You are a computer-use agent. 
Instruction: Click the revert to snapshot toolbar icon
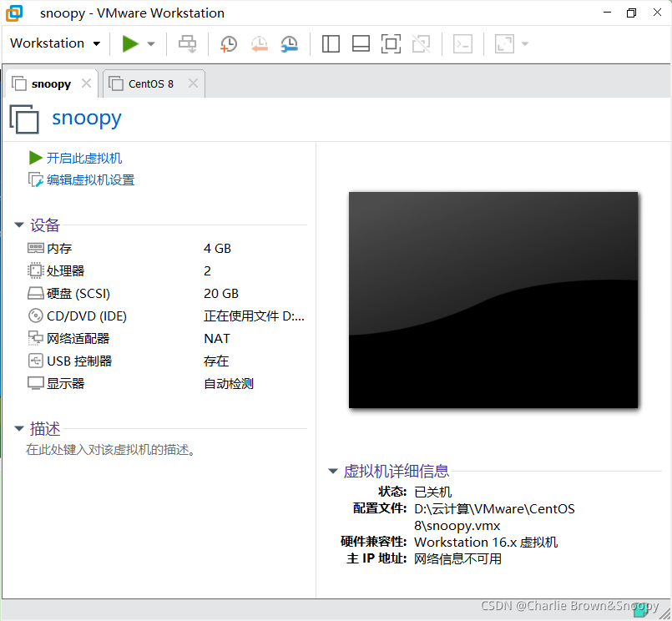pyautogui.click(x=260, y=43)
